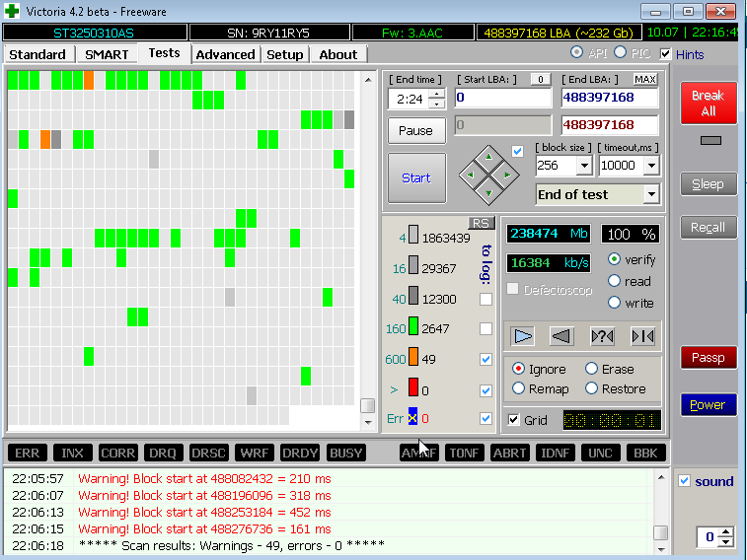
Task: Click the Recall button
Action: click(x=708, y=228)
